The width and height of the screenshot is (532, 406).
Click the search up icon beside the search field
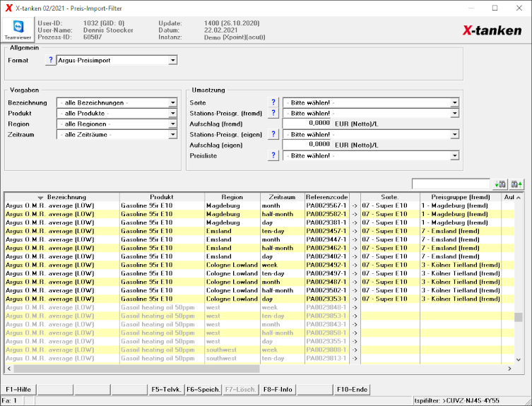(516, 184)
